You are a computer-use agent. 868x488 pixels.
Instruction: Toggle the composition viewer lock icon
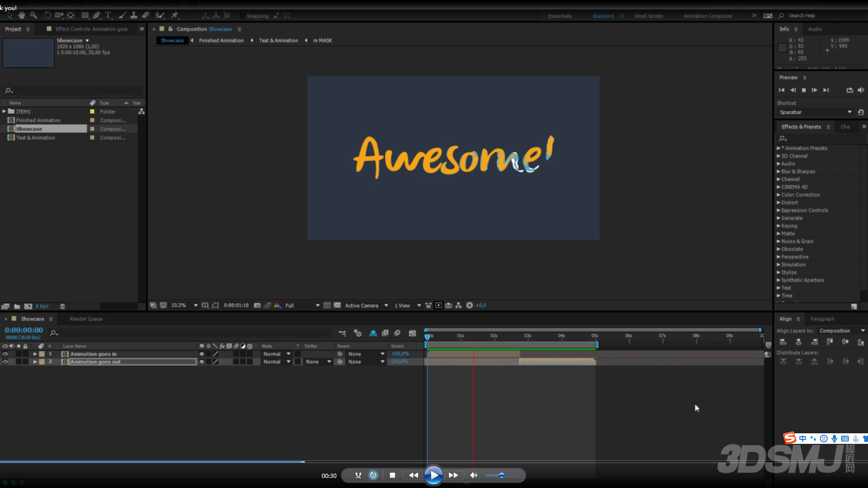tap(170, 29)
